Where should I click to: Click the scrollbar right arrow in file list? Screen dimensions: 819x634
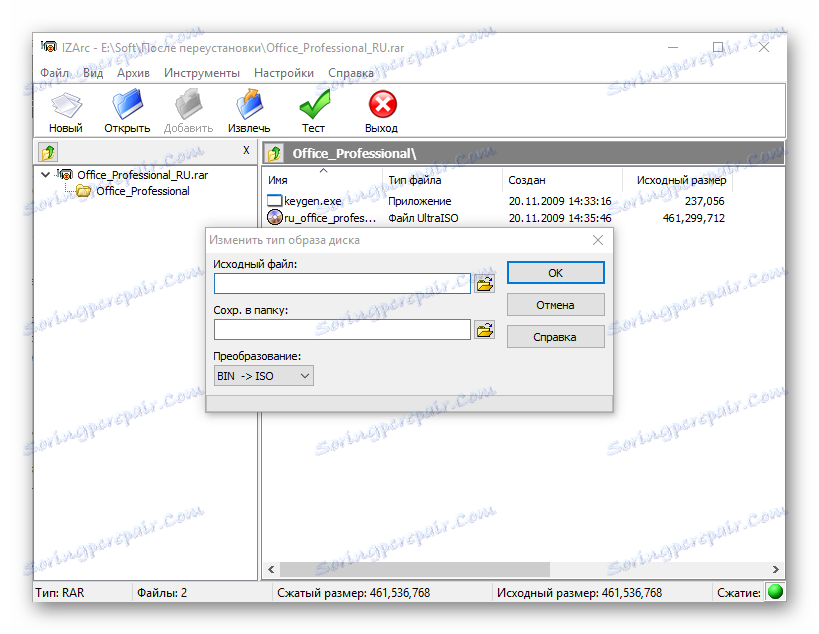(x=775, y=569)
